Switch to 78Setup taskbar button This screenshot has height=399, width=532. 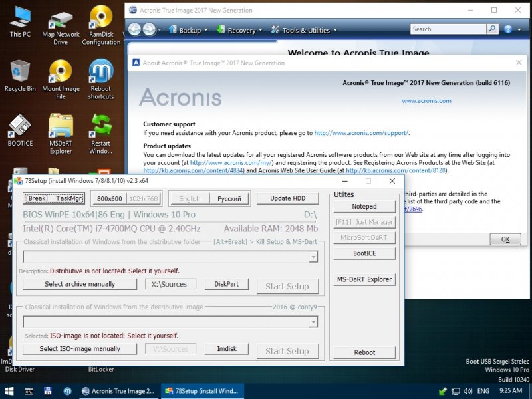tap(202, 391)
